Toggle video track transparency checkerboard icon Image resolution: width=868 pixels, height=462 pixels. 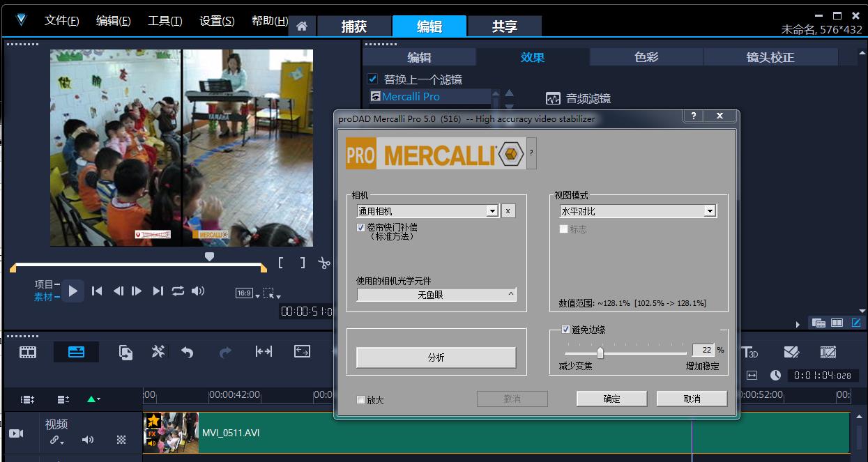click(x=121, y=440)
